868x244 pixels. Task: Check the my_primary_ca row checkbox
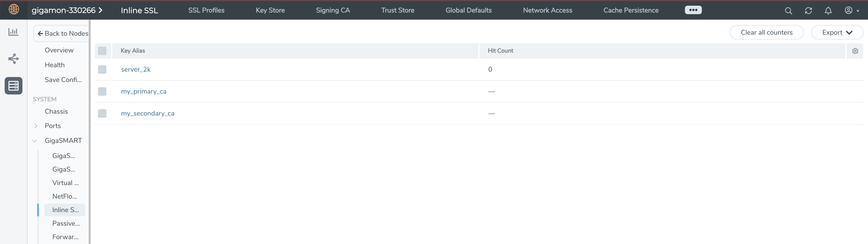pos(102,91)
